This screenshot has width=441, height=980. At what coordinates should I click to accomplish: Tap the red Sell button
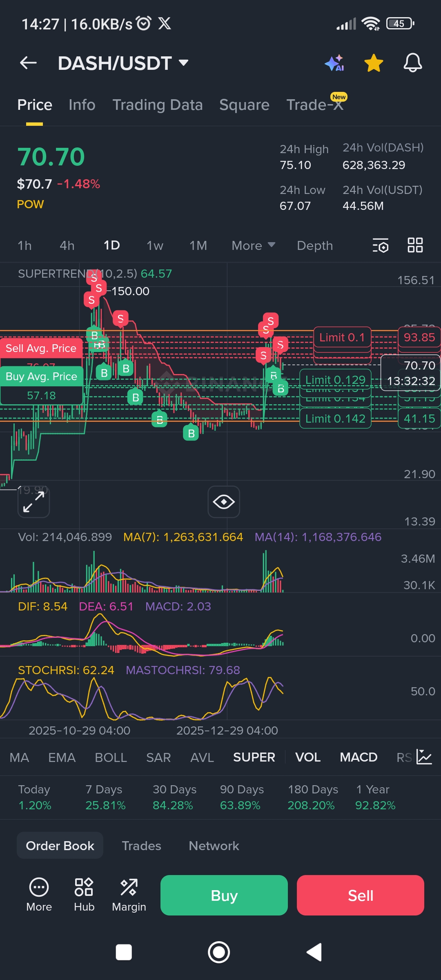coord(361,895)
